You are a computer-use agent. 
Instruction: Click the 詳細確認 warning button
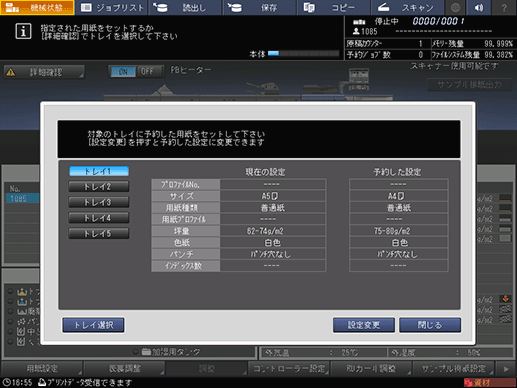click(44, 72)
